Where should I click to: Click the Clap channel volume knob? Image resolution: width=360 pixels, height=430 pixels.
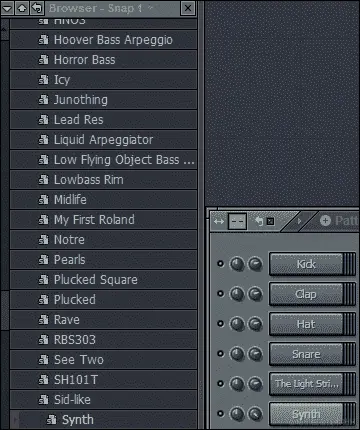coord(255,294)
